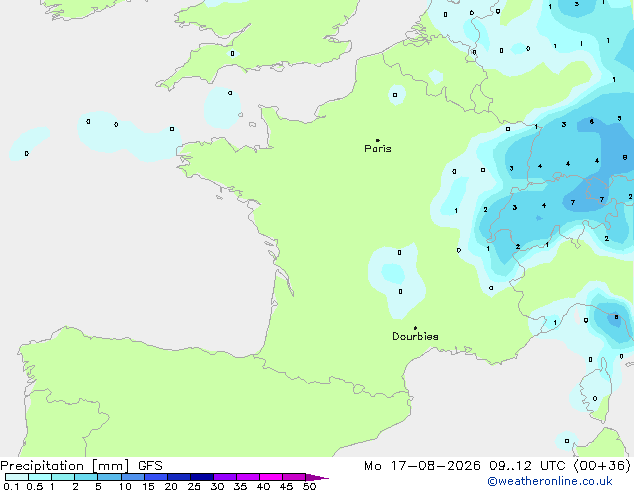634x490 pixels.
Task: Click the magenta 40 mm legend swatch
Action: 271,477
